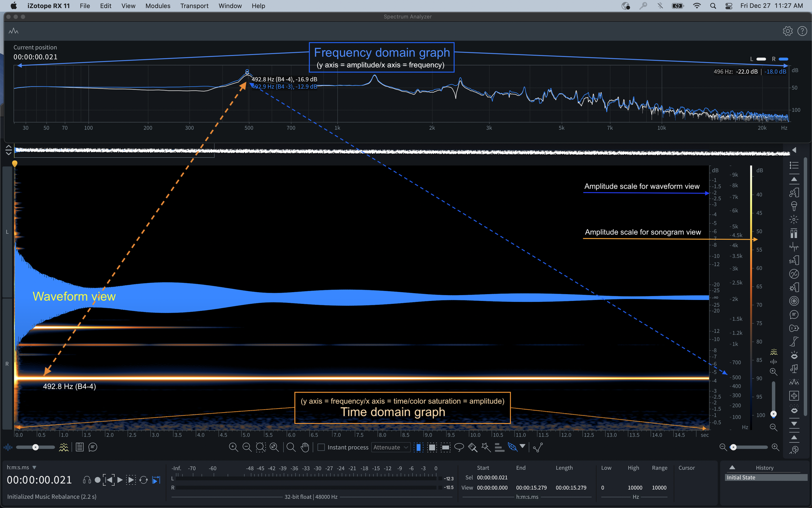Adjust the waveform/spectrogram opacity slider
This screenshot has height=508, width=812.
[36, 447]
